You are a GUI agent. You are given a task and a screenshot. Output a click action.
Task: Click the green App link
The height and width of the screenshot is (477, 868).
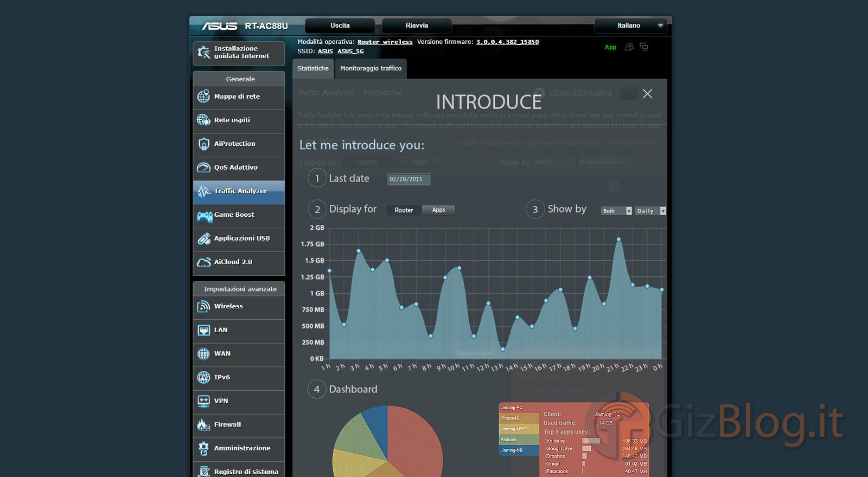tap(610, 47)
